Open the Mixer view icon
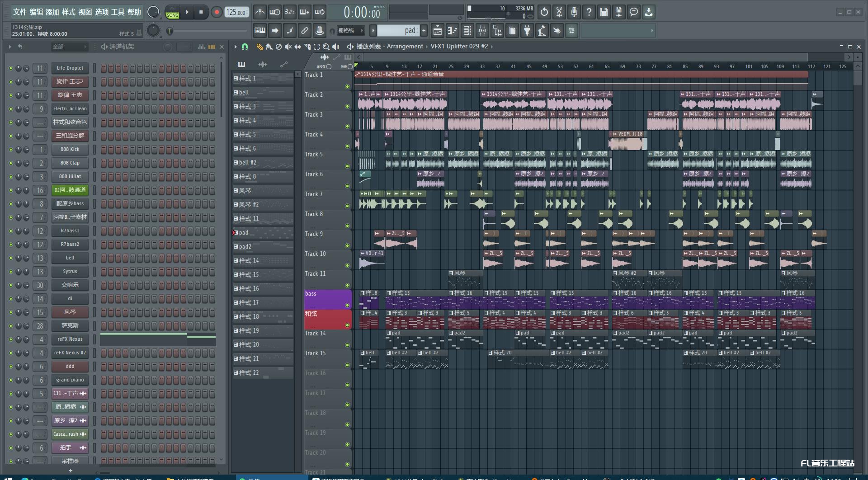This screenshot has width=868, height=480. tap(482, 31)
